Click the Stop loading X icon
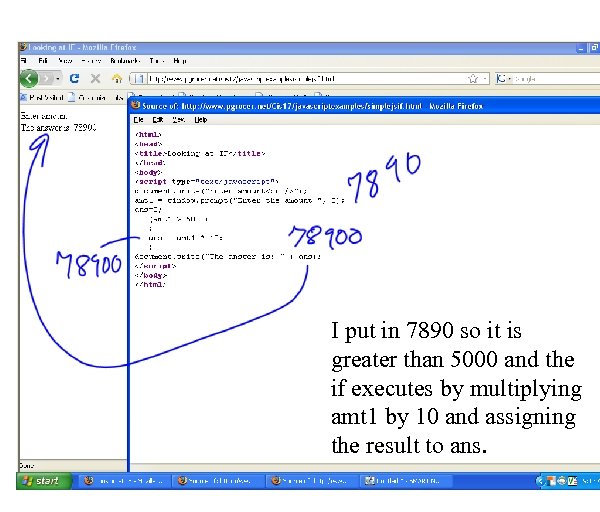Screen dimensions: 600x512 (x=95, y=78)
